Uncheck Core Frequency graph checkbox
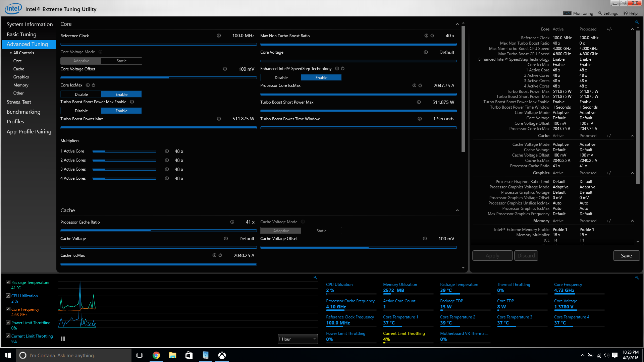 [8, 309]
